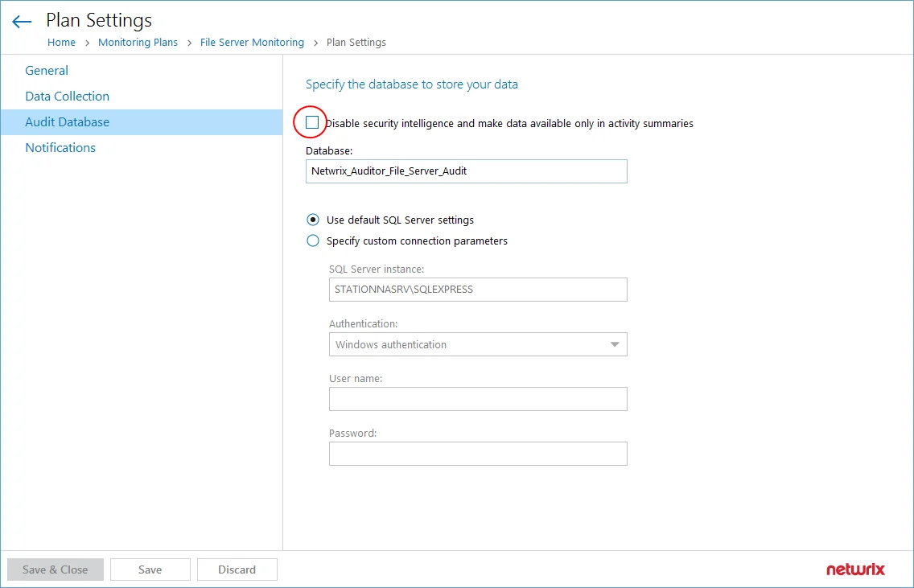
Task: Open the Notifications section
Action: click(60, 147)
